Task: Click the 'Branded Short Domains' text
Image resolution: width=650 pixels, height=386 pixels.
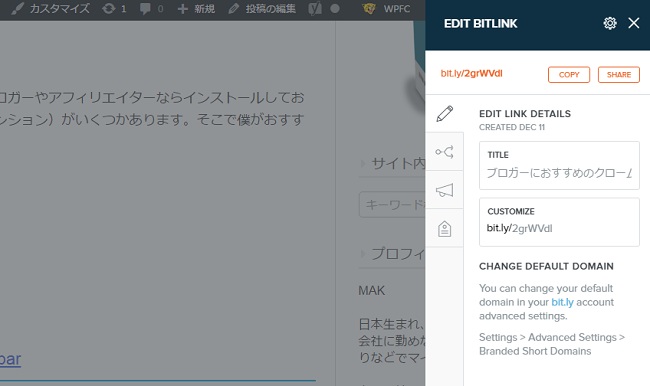Action: pos(535,351)
